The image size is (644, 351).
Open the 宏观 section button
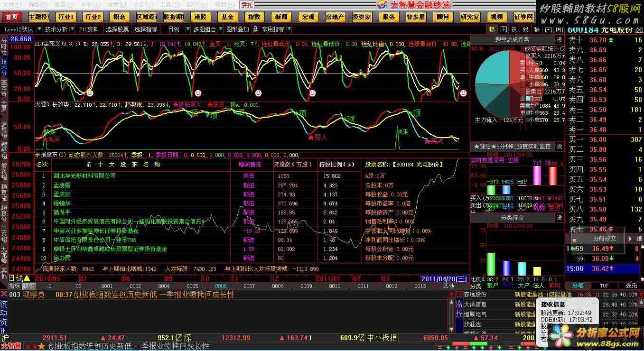click(308, 17)
